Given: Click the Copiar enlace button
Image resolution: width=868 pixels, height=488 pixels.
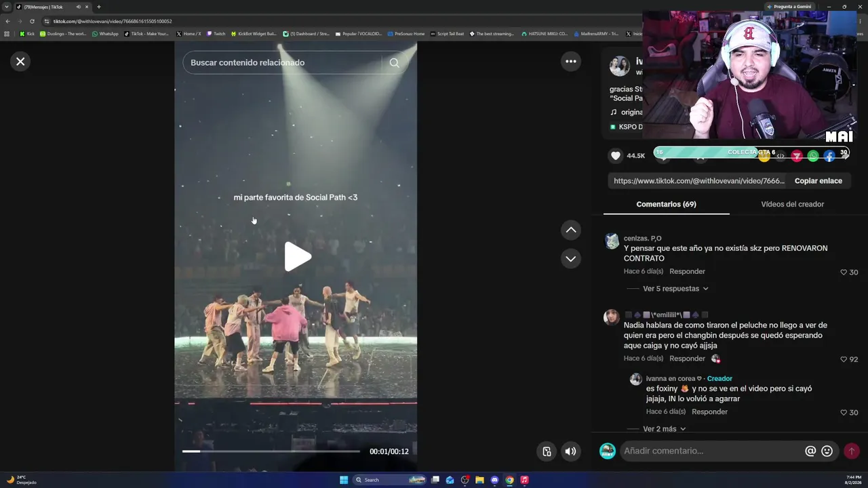Looking at the screenshot, I should click(x=818, y=181).
